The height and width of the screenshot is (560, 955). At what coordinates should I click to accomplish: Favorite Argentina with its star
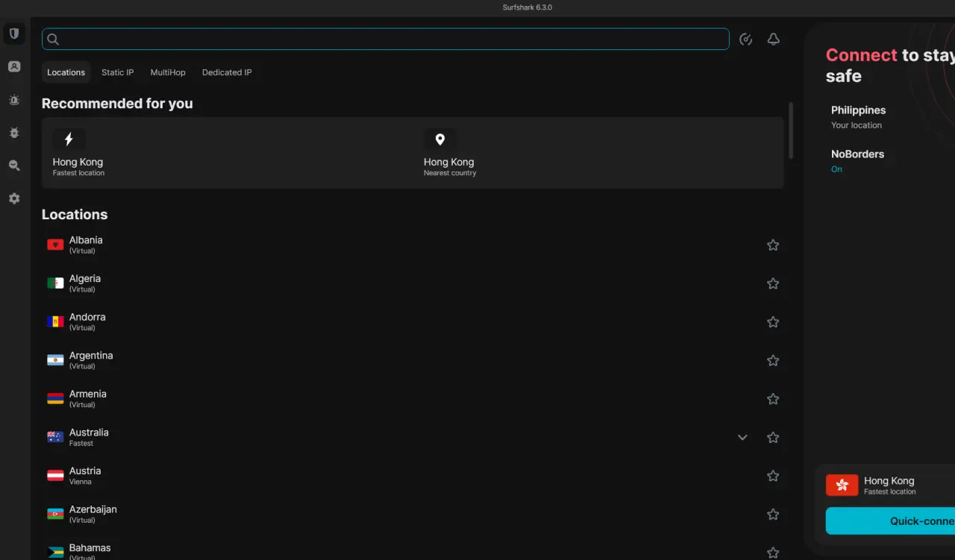[773, 360]
